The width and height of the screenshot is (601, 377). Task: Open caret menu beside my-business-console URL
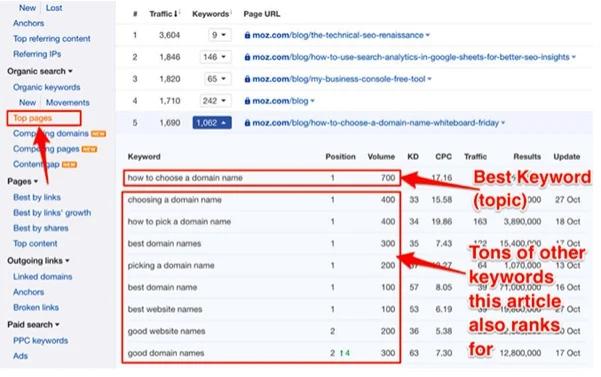[430, 79]
